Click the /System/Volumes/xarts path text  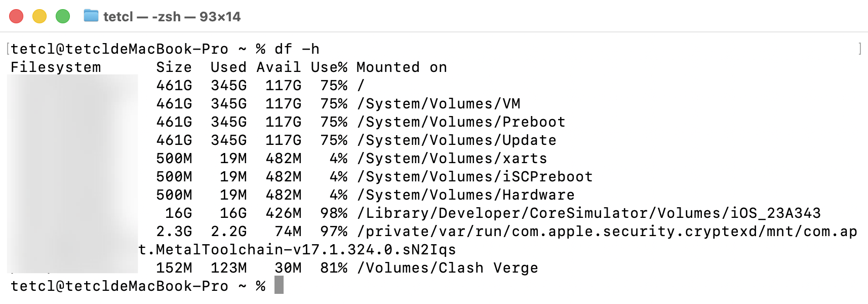(x=452, y=159)
